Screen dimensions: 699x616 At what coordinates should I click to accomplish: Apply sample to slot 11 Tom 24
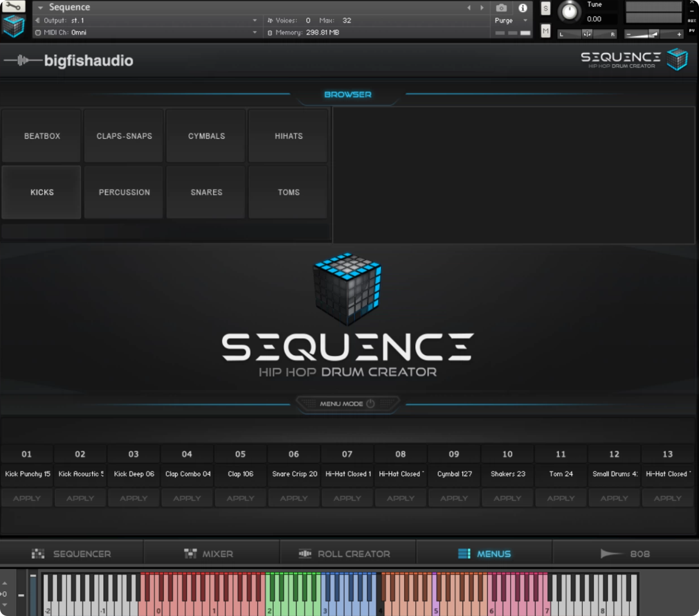click(x=561, y=498)
